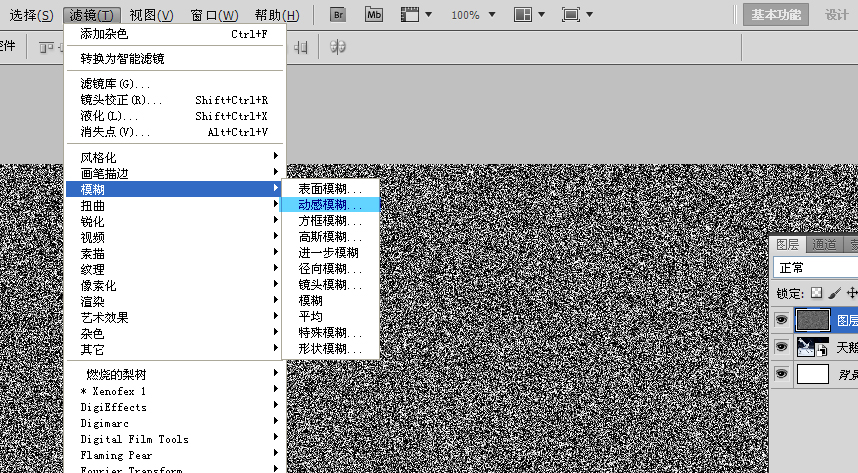The width and height of the screenshot is (858, 473).
Task: Expand the 风格化 submenu
Action: pos(175,157)
